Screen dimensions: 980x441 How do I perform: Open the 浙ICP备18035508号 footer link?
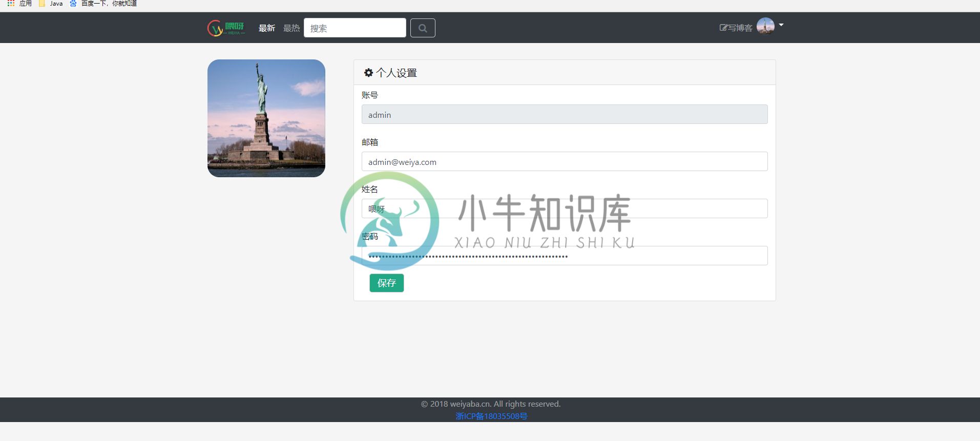pyautogui.click(x=491, y=416)
